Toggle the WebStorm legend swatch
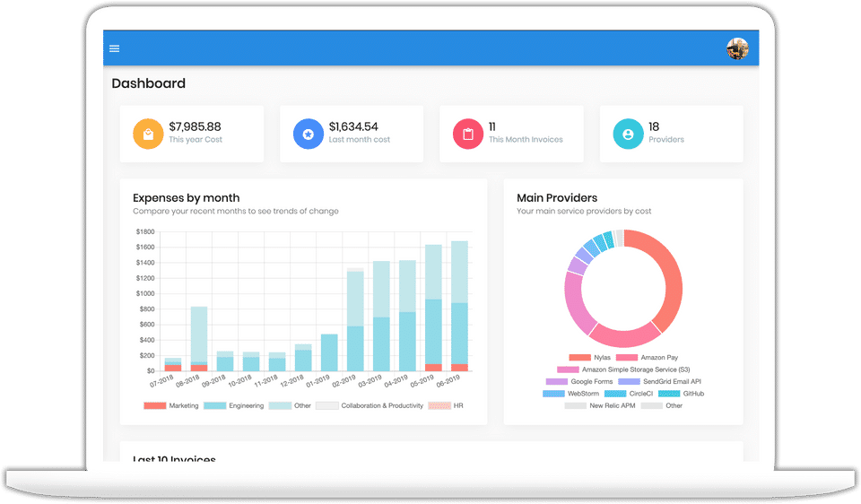Viewport: 861px width, 504px height. [553, 394]
